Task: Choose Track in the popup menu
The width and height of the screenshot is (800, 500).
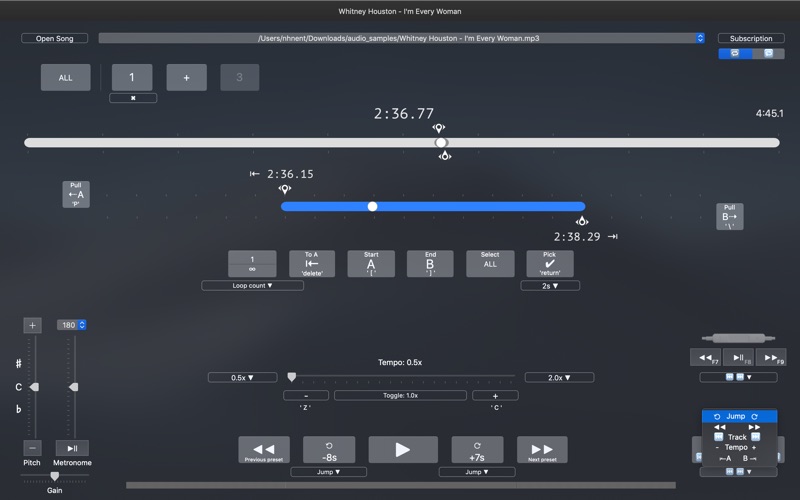Action: click(x=737, y=437)
